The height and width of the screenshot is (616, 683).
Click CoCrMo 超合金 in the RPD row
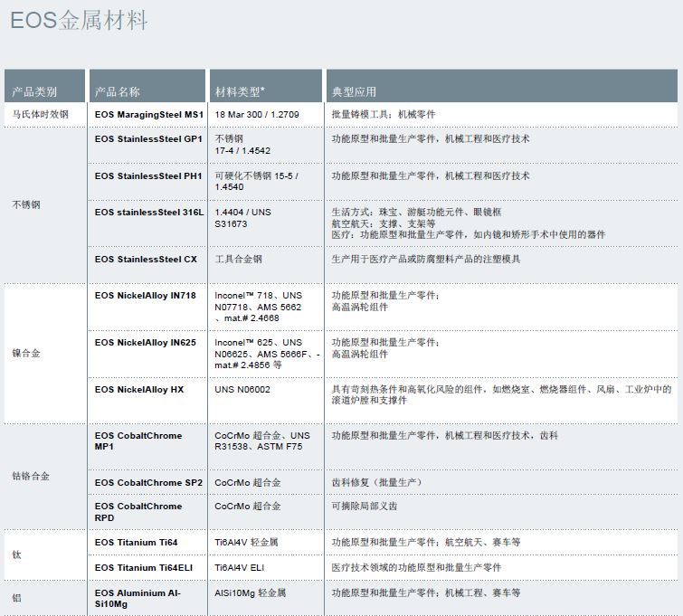[x=247, y=507]
